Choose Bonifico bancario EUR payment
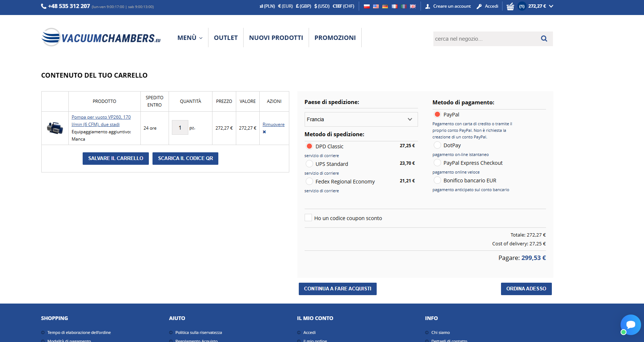Screen dimensions: 644x342 tap(437, 180)
